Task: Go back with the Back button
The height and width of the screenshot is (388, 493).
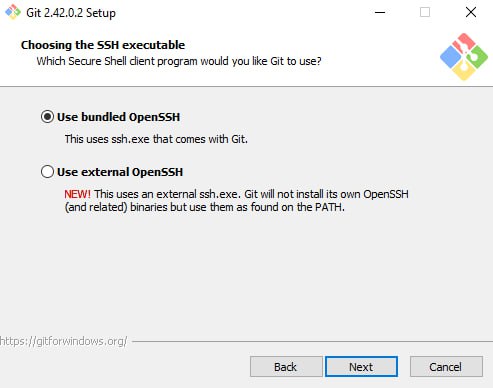Action: pyautogui.click(x=286, y=367)
